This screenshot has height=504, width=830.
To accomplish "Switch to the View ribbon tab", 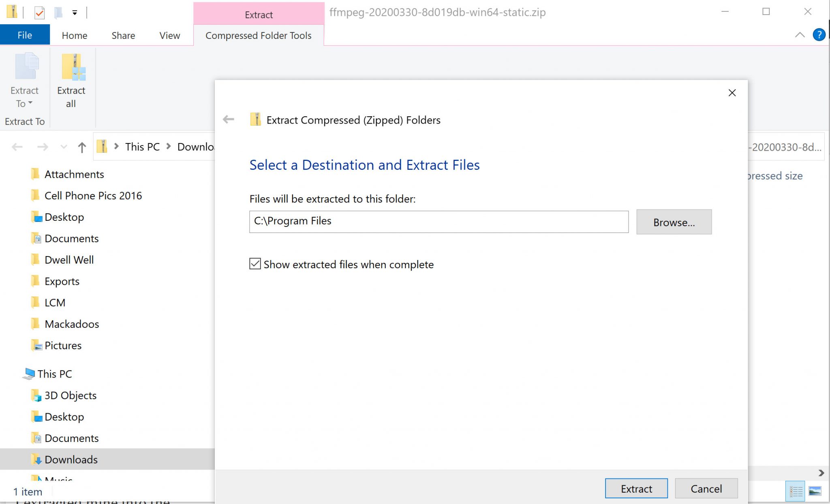I will click(x=169, y=35).
